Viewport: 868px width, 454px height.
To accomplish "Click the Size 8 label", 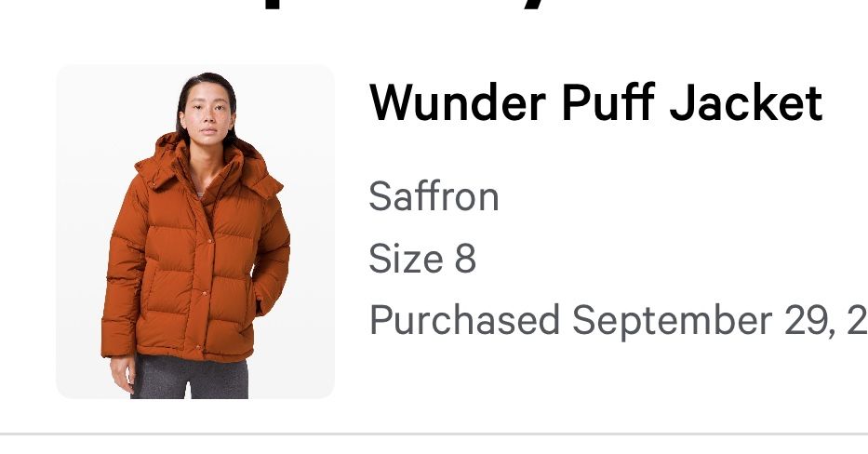I will click(422, 258).
